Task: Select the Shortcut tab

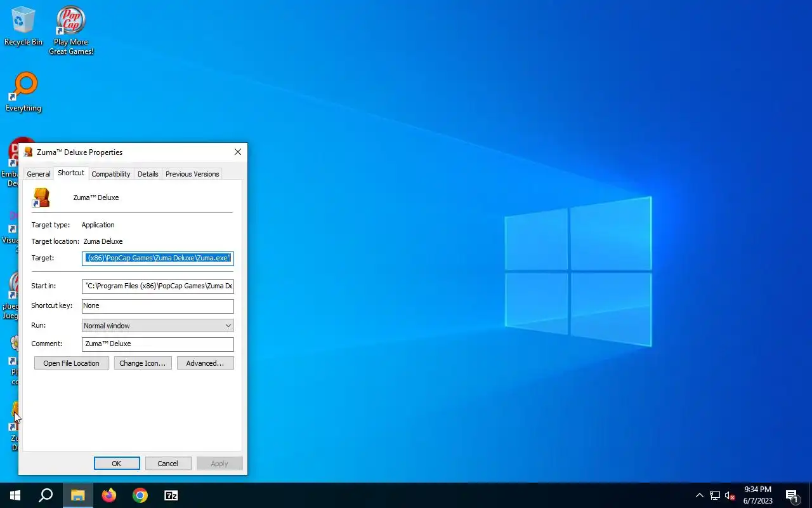Action: pyautogui.click(x=70, y=173)
